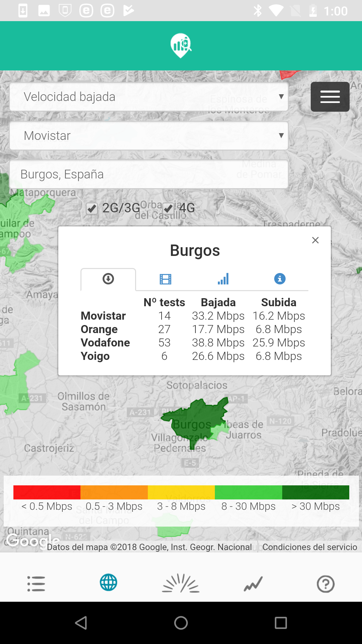Click the Orange row label
Image resolution: width=362 pixels, height=644 pixels.
point(99,329)
